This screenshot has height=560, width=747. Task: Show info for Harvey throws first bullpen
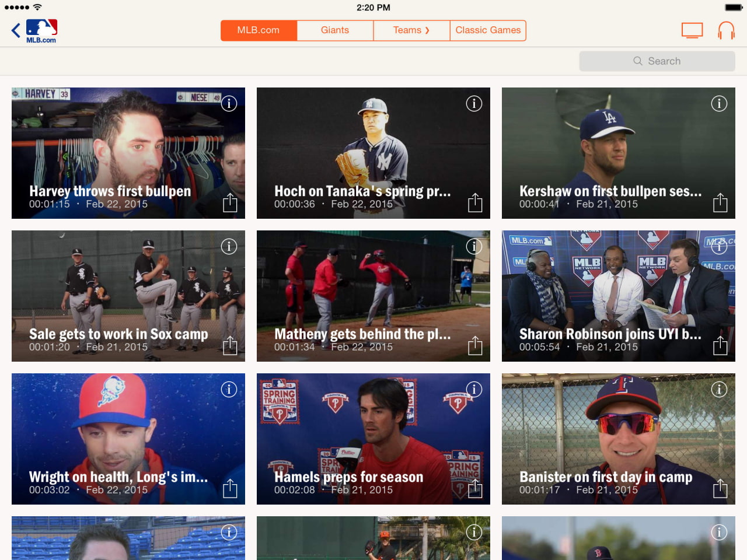tap(229, 104)
